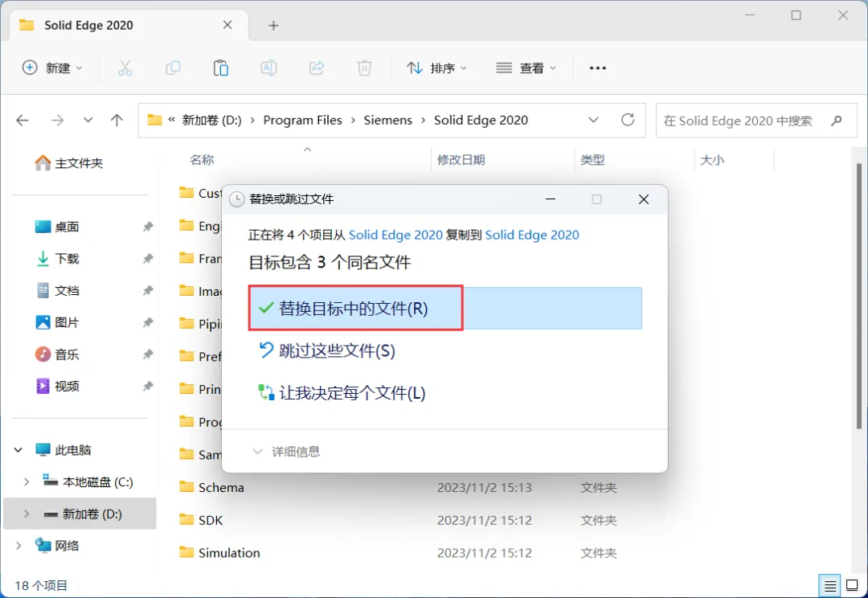Click 新加卷 (D:) in address path
Viewport: 868px width, 598px height.
pos(212,120)
